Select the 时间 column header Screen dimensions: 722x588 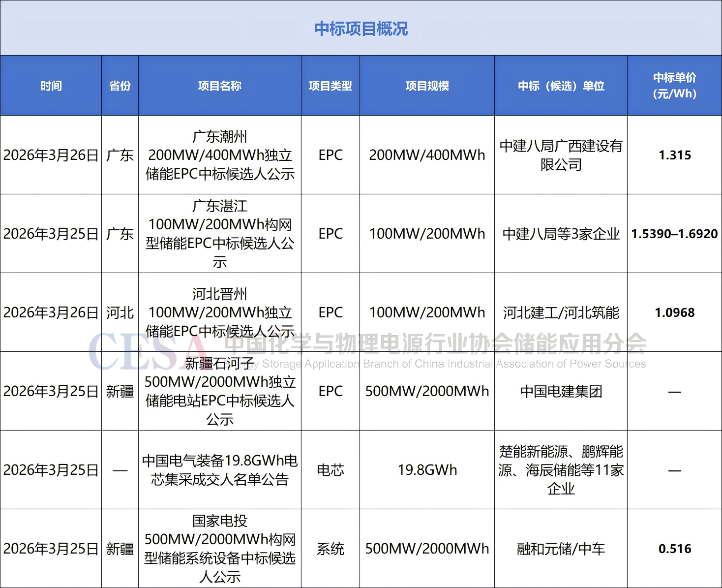coord(51,86)
